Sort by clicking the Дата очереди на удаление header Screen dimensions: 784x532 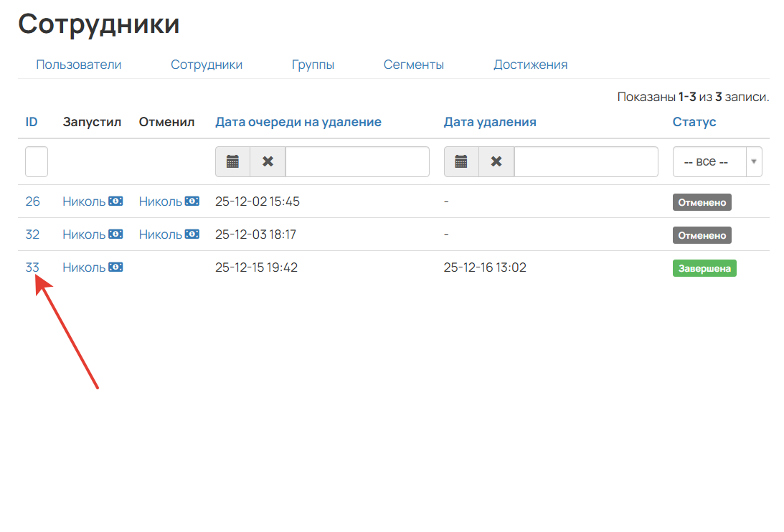(x=298, y=121)
